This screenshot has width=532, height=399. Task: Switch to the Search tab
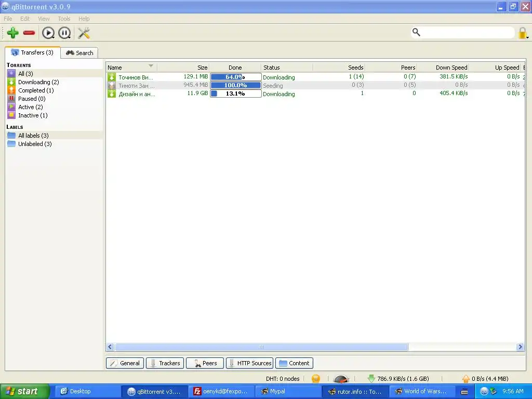(x=79, y=53)
